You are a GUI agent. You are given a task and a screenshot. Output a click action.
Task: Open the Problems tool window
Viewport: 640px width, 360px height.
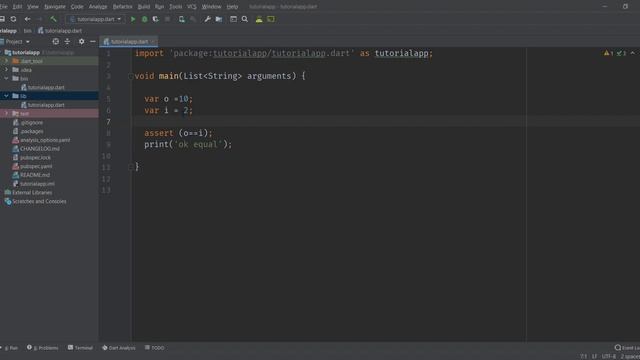[x=43, y=348]
